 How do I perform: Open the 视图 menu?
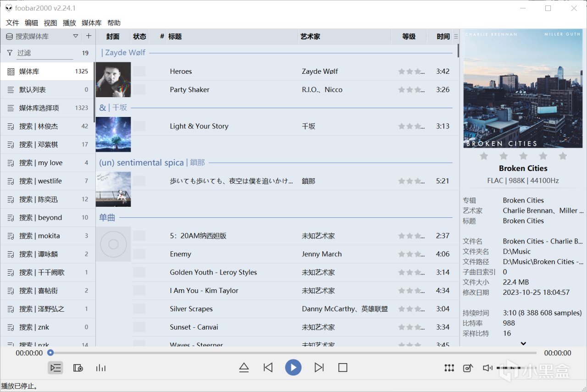(x=50, y=22)
